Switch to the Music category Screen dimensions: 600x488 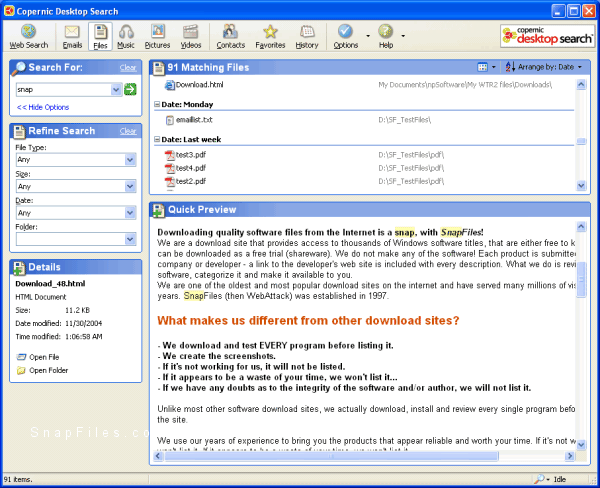click(x=126, y=37)
